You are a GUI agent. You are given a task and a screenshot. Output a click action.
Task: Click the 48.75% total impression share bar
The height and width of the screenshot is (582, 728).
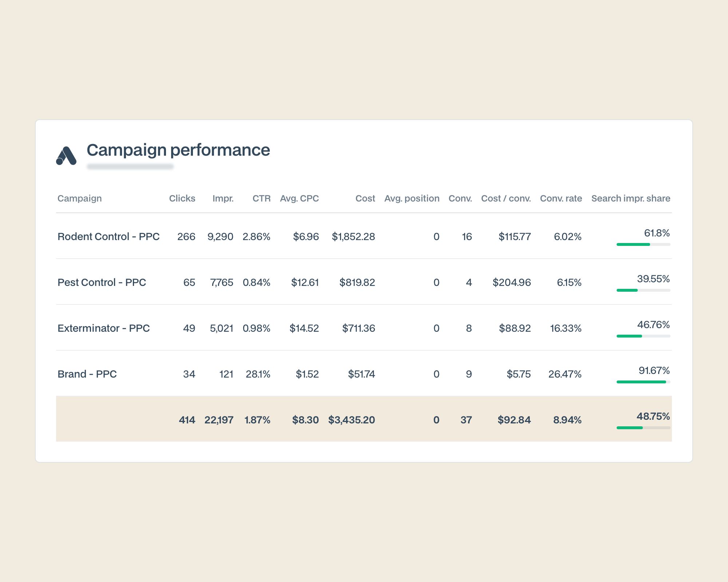[644, 428]
